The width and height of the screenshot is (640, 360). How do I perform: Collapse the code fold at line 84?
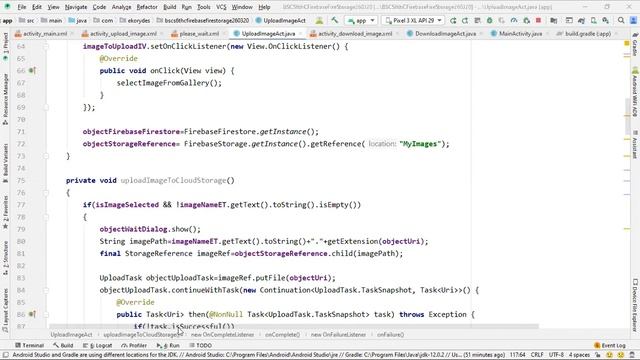point(46,290)
